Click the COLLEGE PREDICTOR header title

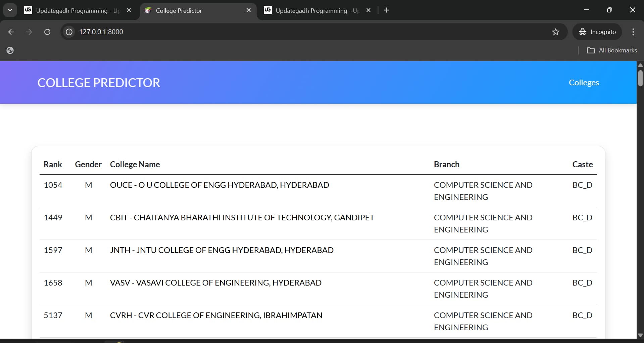pos(99,83)
